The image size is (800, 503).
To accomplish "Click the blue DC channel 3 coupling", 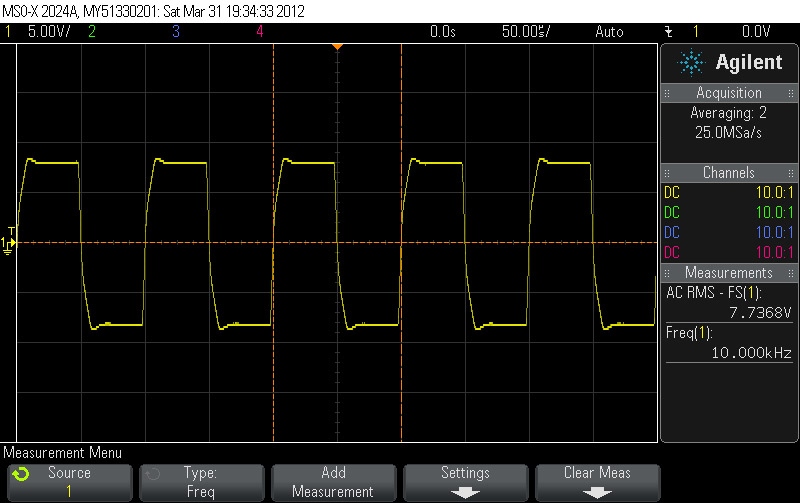I will [672, 233].
